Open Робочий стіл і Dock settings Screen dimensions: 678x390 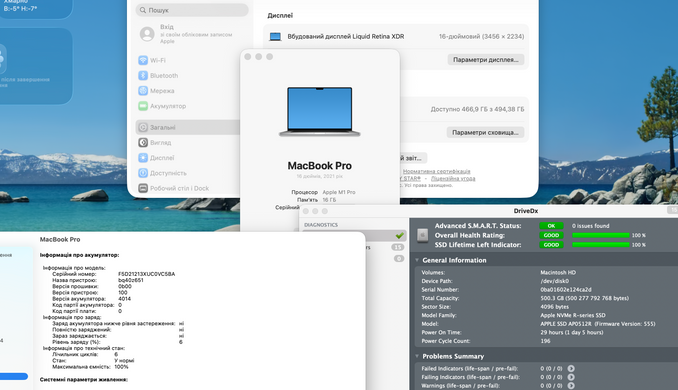pyautogui.click(x=173, y=188)
